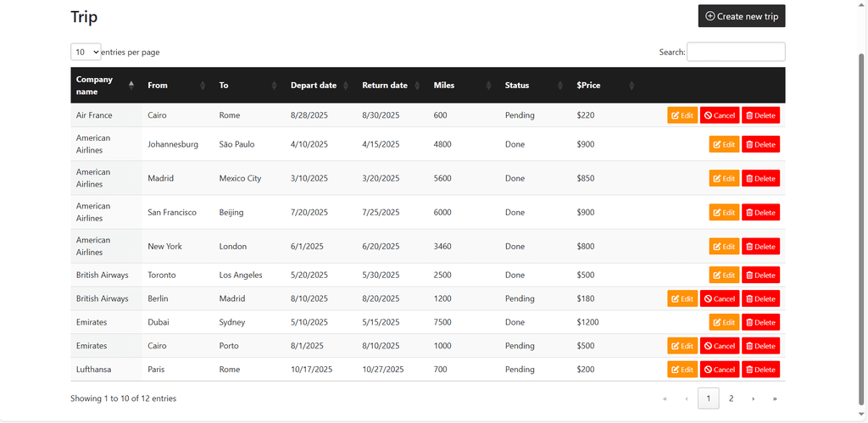Sort table by $Price column

tap(604, 85)
